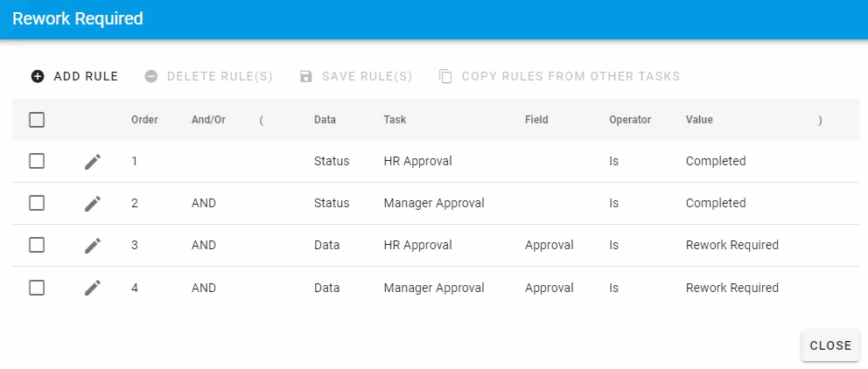Click the Value column header
The height and width of the screenshot is (369, 868).
coord(699,120)
